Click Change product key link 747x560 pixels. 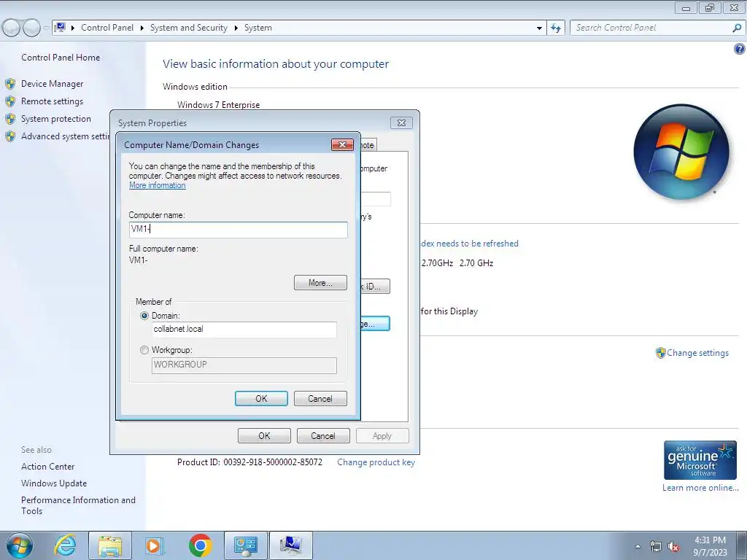pos(376,462)
